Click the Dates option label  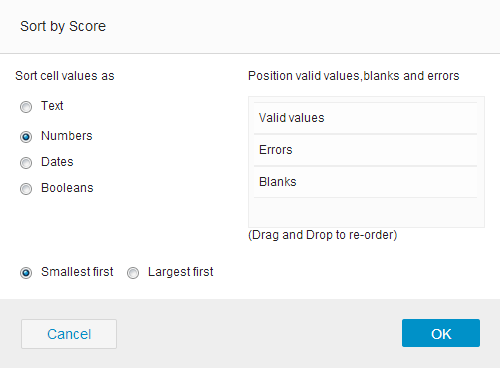click(57, 162)
